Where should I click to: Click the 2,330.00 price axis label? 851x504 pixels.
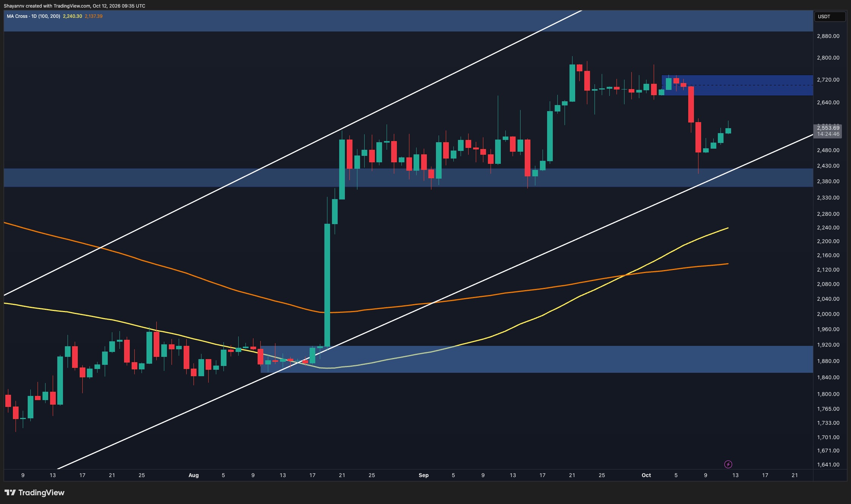click(x=828, y=198)
